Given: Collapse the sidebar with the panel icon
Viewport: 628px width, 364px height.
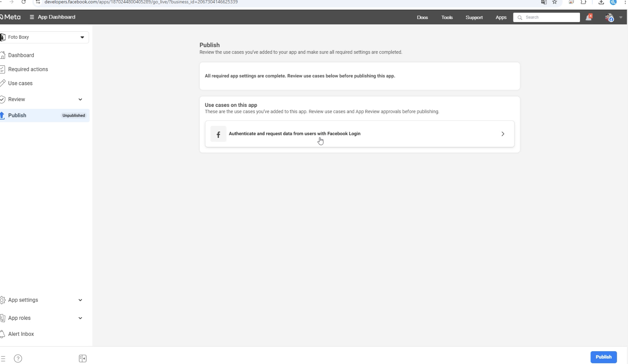Looking at the screenshot, I should tap(82, 359).
